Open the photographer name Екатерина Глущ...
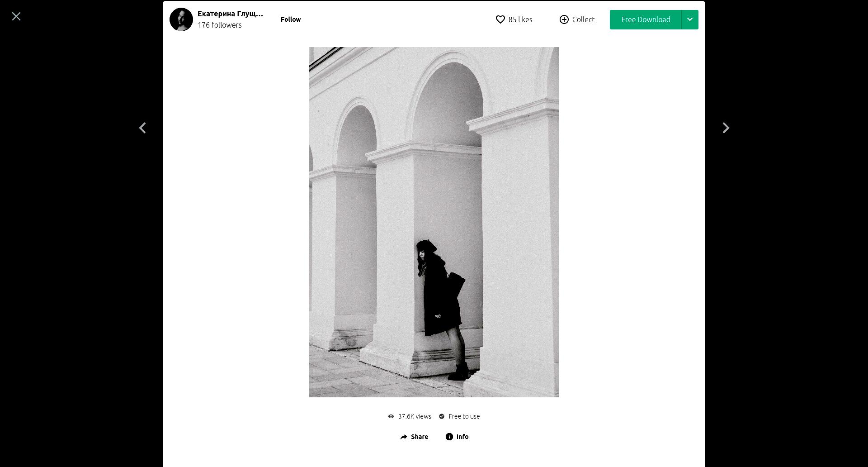Viewport: 868px width, 467px height. 230,14
